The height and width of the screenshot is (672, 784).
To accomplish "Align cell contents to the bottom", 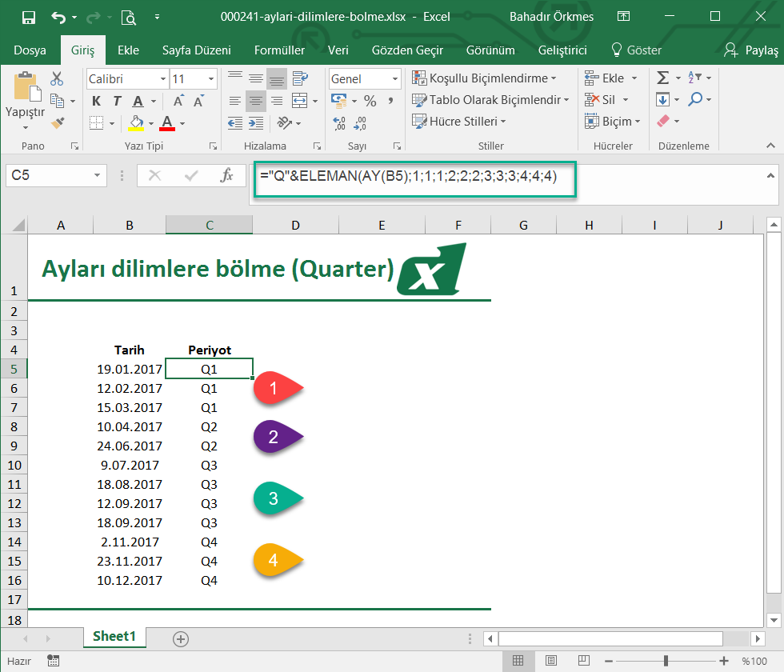I will (x=277, y=79).
